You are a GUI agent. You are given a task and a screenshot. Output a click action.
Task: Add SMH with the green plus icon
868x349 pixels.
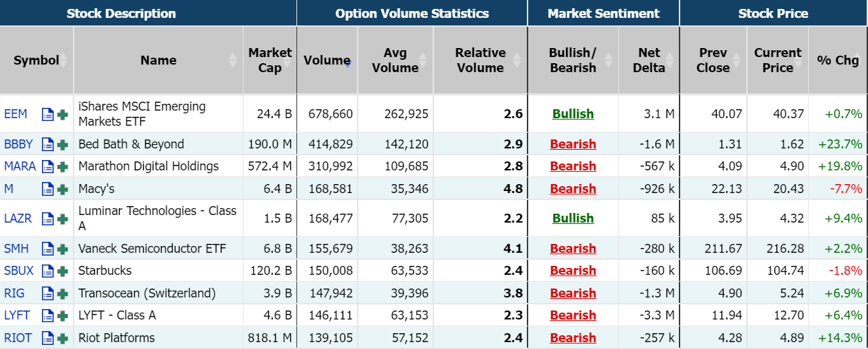[63, 249]
